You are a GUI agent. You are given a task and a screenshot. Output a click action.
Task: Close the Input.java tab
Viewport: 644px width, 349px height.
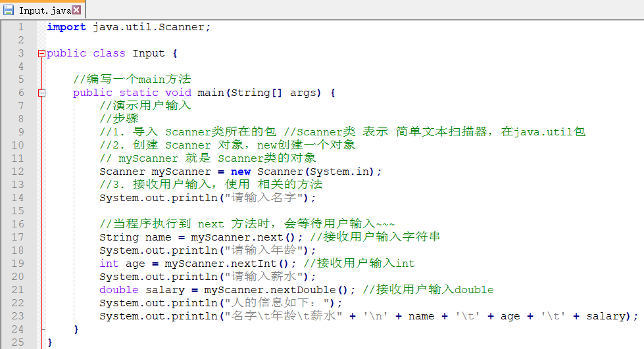point(76,10)
